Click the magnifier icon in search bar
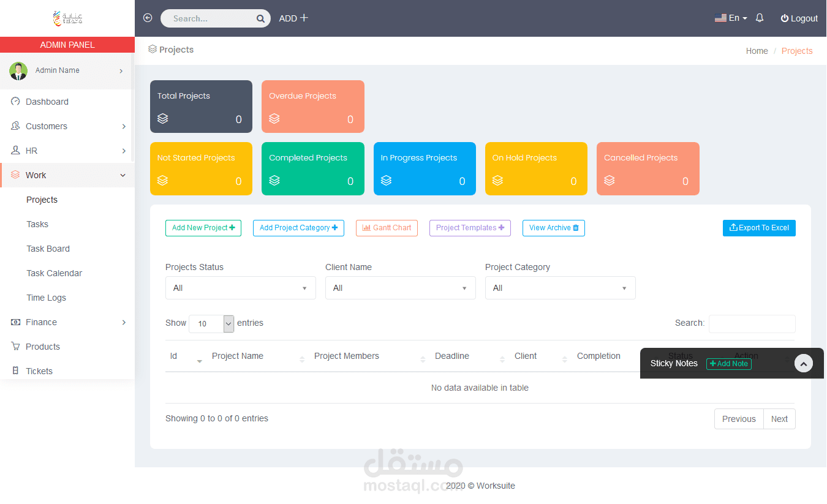The height and width of the screenshot is (504, 827). [x=260, y=19]
